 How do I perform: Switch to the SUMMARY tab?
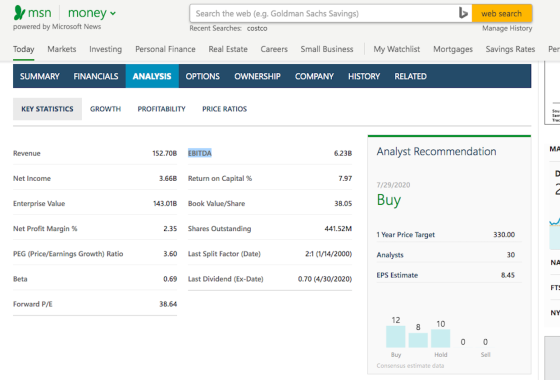pyautogui.click(x=40, y=76)
